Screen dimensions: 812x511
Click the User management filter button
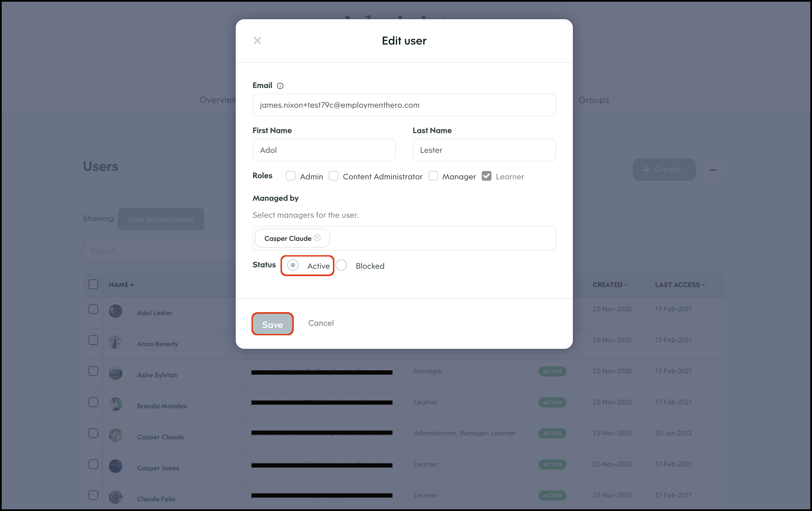pyautogui.click(x=161, y=219)
